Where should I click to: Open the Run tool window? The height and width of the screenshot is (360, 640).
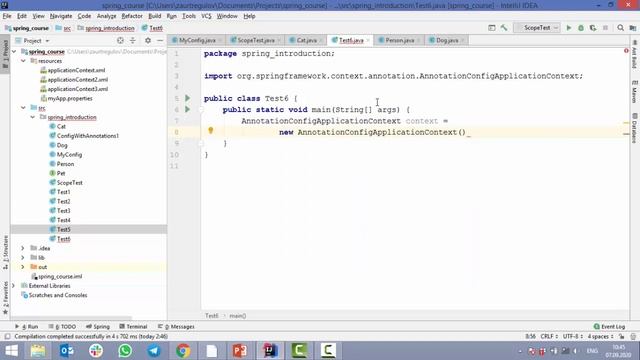[x=27, y=327]
